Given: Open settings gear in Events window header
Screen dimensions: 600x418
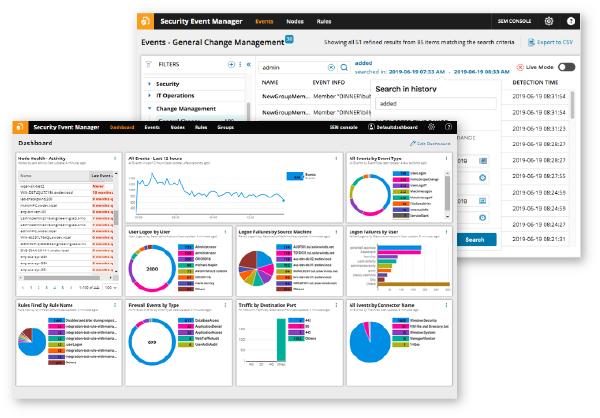Looking at the screenshot, I should [x=549, y=21].
